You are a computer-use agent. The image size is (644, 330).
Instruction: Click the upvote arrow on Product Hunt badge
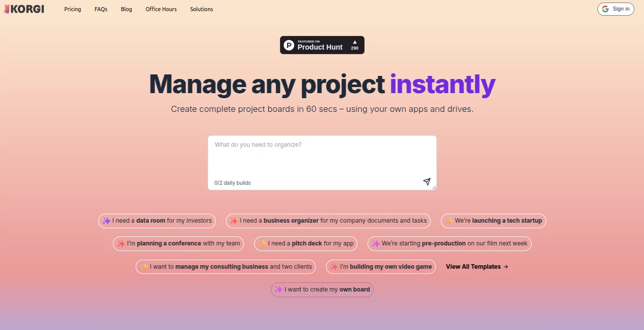click(355, 41)
